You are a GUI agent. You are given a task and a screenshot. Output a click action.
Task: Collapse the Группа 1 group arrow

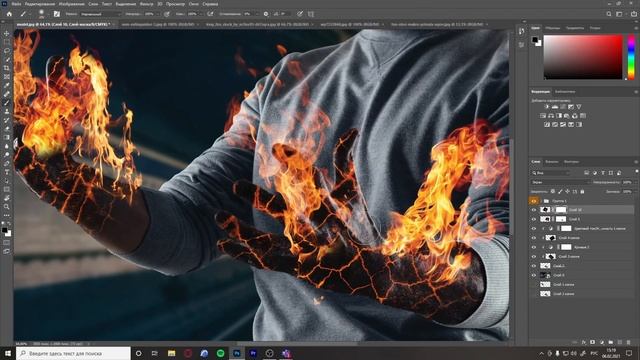click(541, 201)
